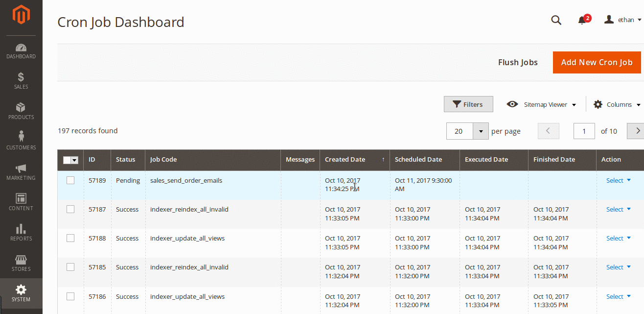Click the eye icon beside Sitemap Viewer
Viewport: 644px width, 314px height.
click(512, 104)
